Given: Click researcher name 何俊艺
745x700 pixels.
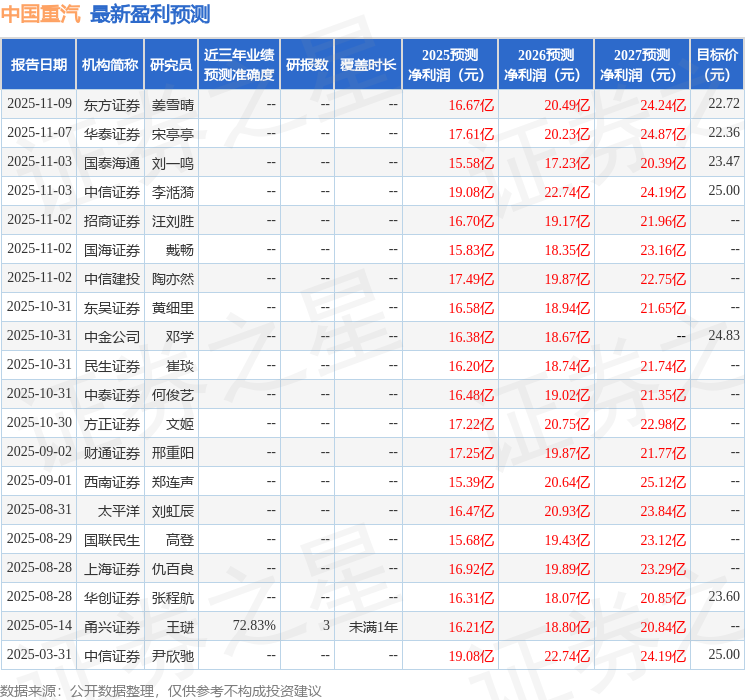Looking at the screenshot, I should (x=173, y=395).
